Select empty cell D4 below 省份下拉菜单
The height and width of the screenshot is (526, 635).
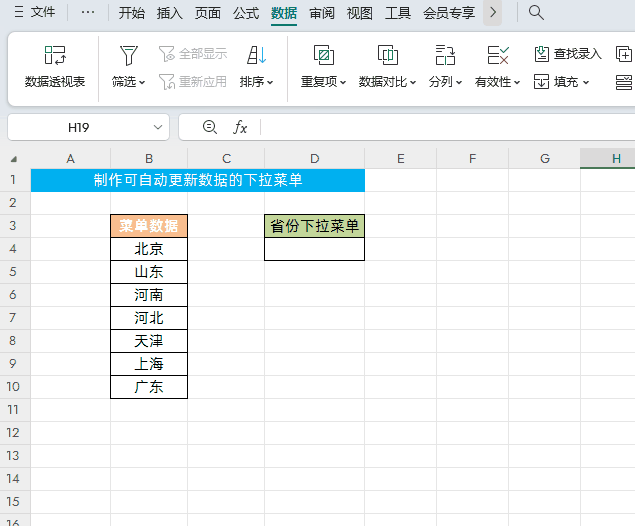[x=315, y=249]
